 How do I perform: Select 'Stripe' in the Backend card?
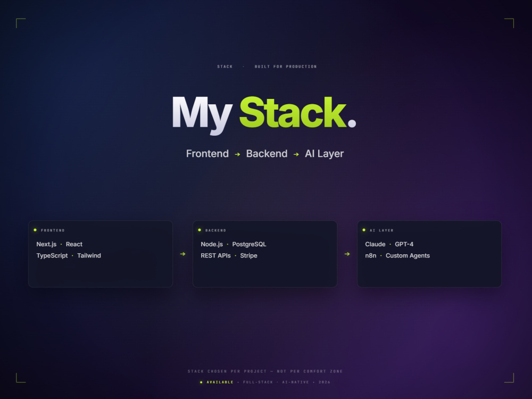tap(248, 256)
